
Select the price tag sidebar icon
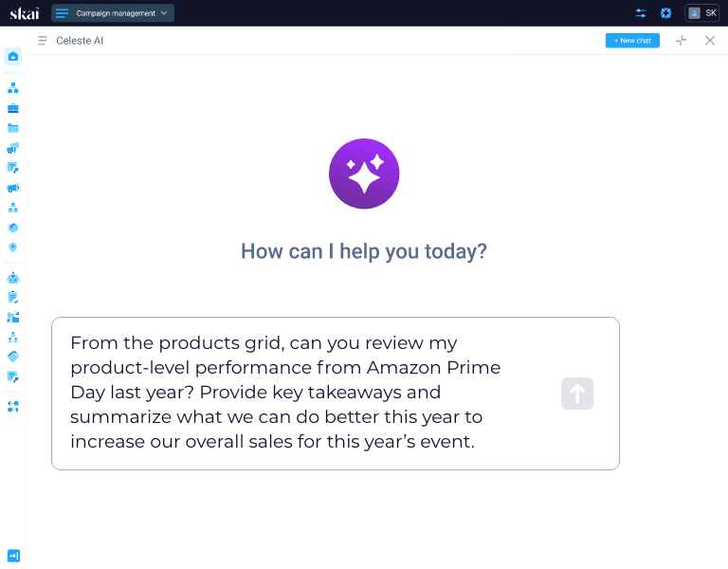coord(13,357)
